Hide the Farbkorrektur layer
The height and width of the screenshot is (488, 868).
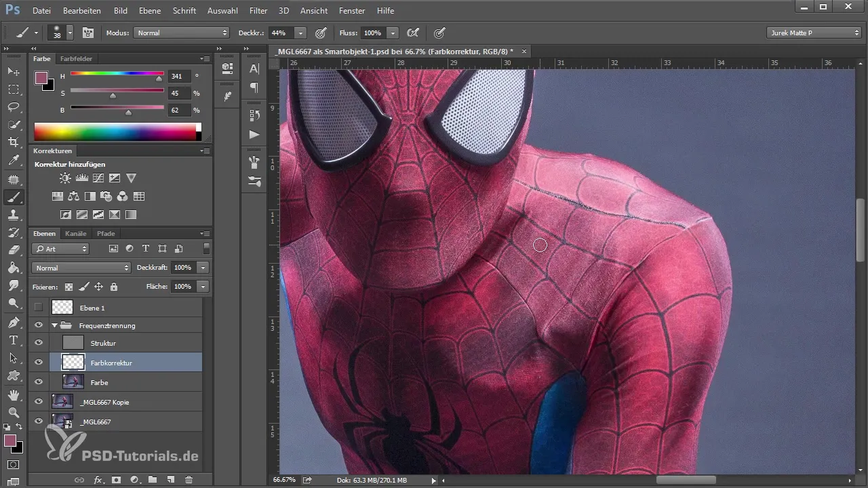pos(39,363)
